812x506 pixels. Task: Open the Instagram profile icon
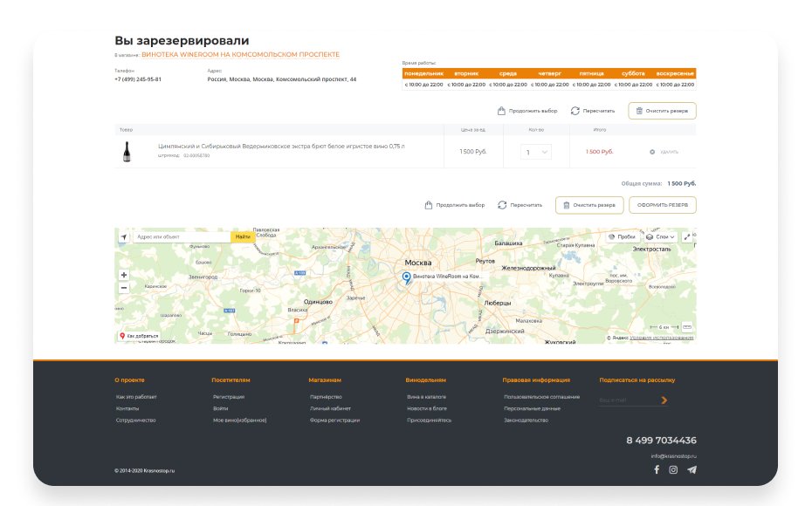673,469
